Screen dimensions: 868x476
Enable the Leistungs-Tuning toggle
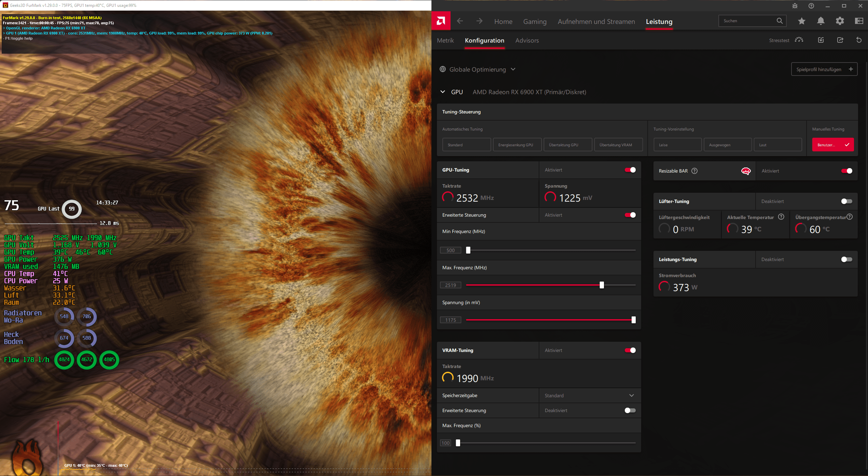pos(846,259)
